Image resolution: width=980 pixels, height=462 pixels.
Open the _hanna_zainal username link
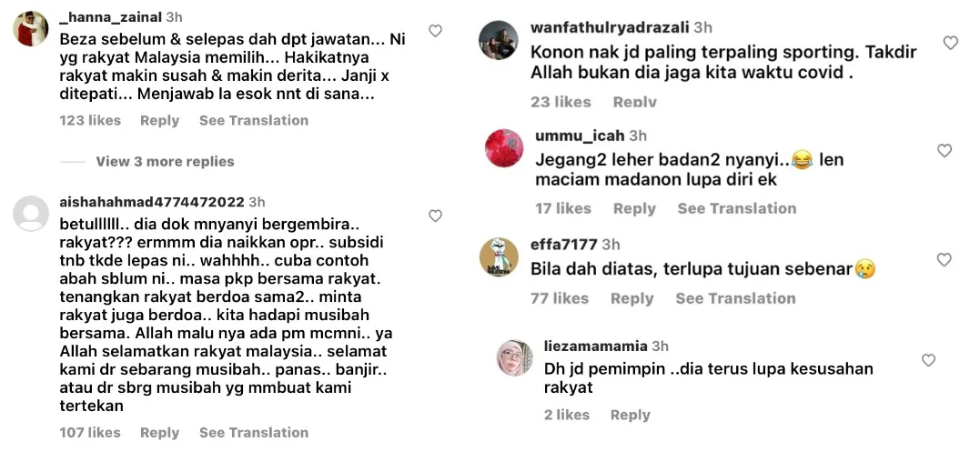point(111,17)
